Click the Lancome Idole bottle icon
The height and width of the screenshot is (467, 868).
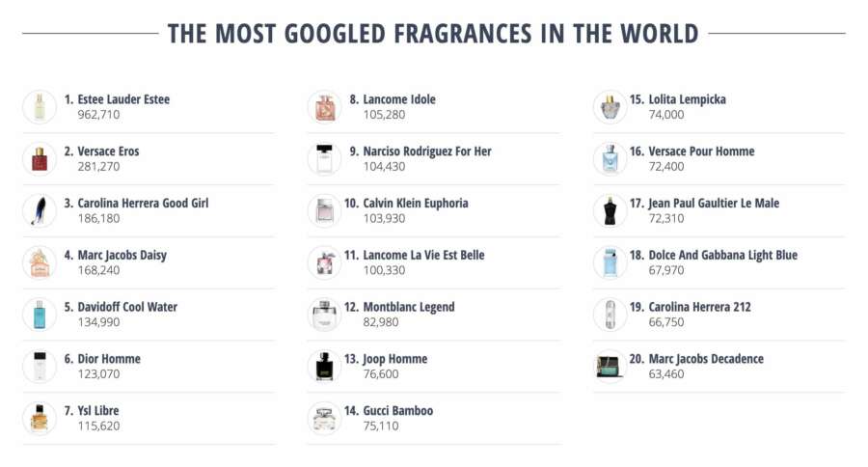(x=324, y=106)
